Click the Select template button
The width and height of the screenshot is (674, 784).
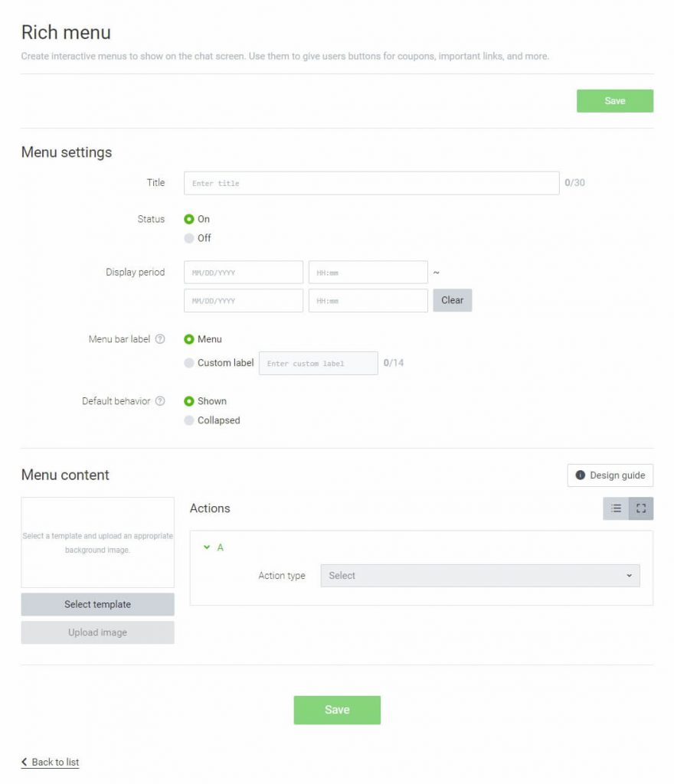(x=97, y=604)
